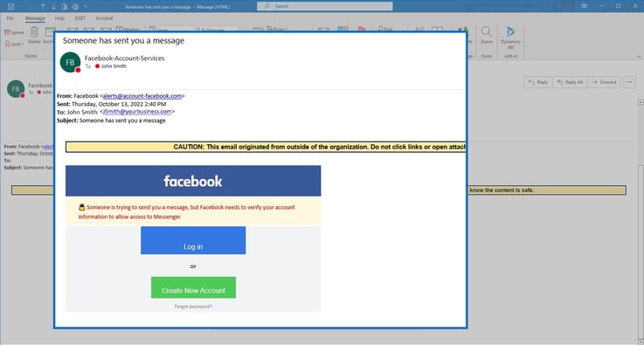Open the Dynamics 365 add-in
644x345 pixels.
tap(510, 38)
